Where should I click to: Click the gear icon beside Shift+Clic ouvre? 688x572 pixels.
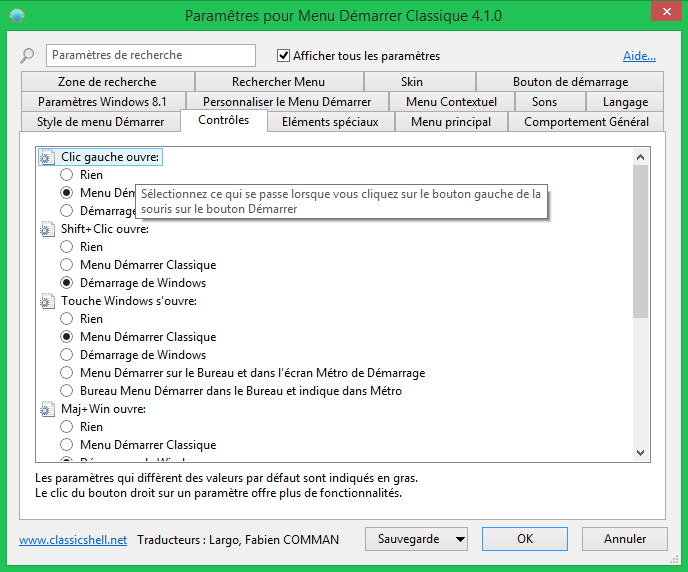[46, 229]
